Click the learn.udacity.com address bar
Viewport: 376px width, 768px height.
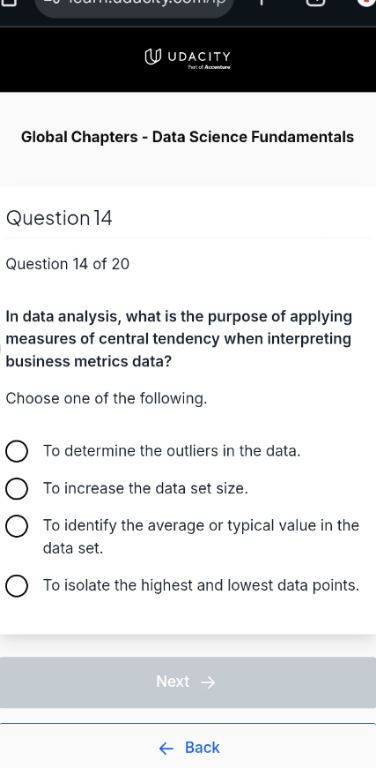pyautogui.click(x=134, y=5)
